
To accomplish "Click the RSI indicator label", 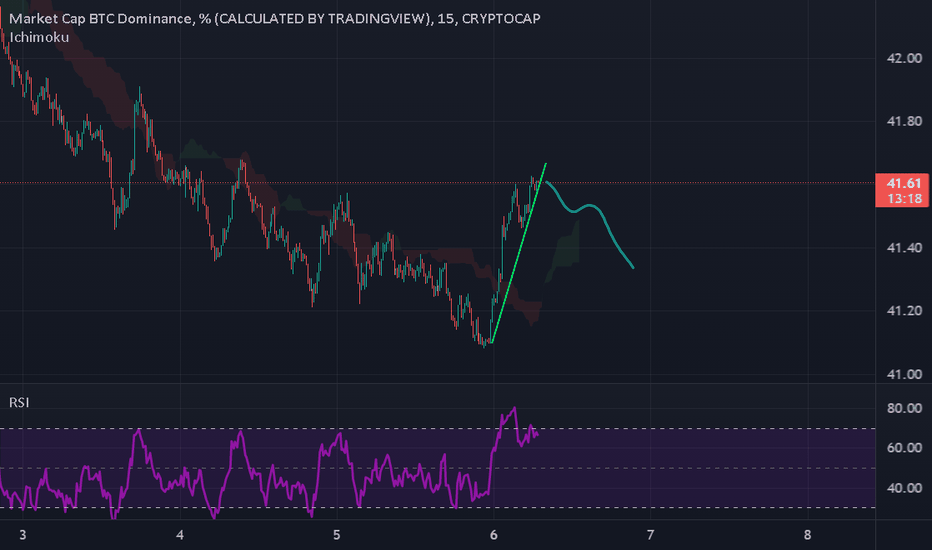I will pos(19,403).
